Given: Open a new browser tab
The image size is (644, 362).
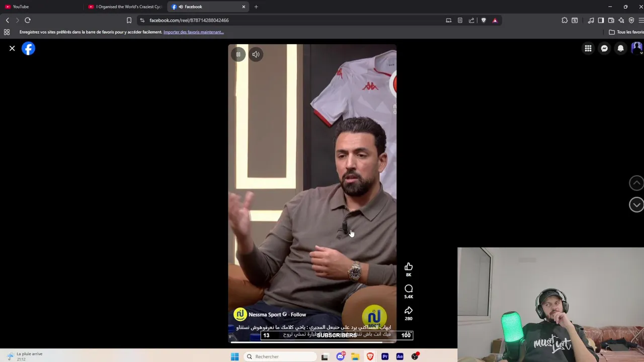Looking at the screenshot, I should tap(256, 7).
